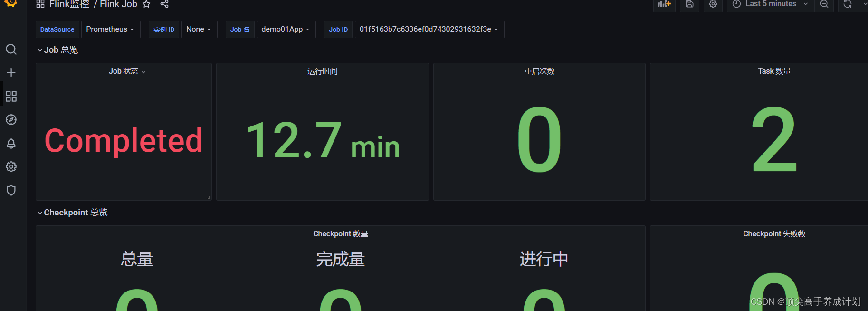Open the refresh interval dropdown arrow
This screenshot has height=311, width=868.
click(865, 4)
